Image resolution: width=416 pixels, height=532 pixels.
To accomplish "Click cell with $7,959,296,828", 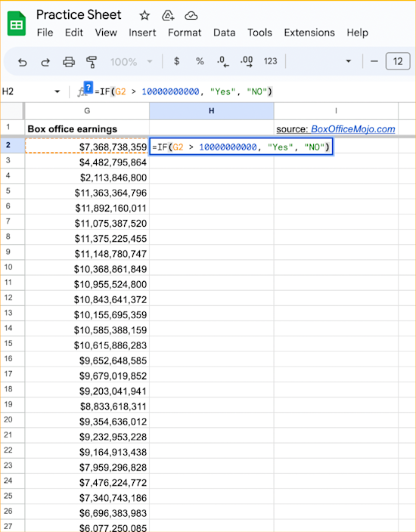I will click(87, 466).
